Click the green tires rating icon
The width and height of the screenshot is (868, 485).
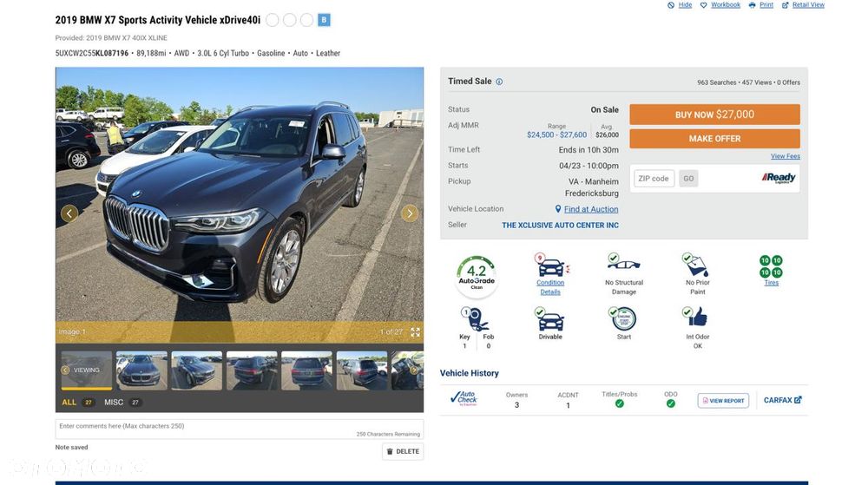(x=771, y=266)
